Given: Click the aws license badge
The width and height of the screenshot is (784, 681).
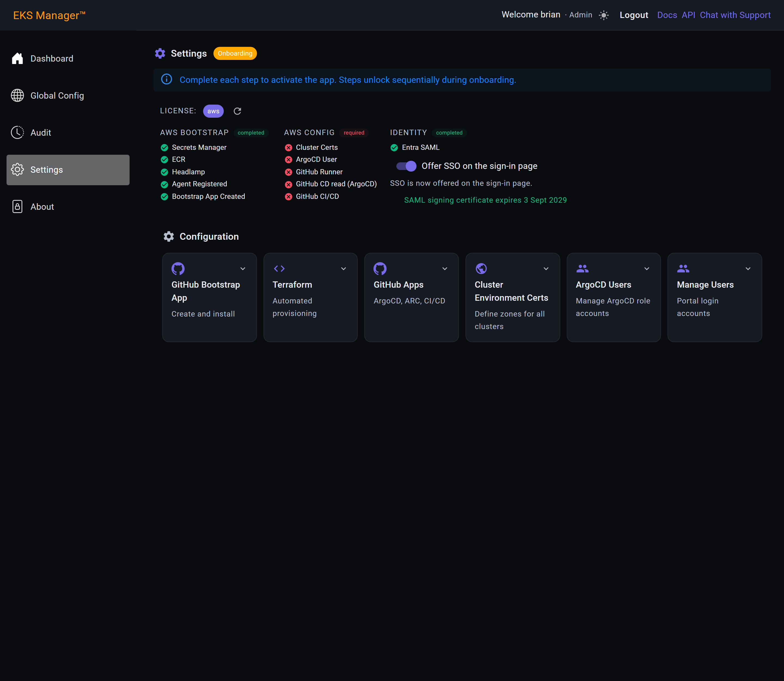Looking at the screenshot, I should (x=213, y=111).
